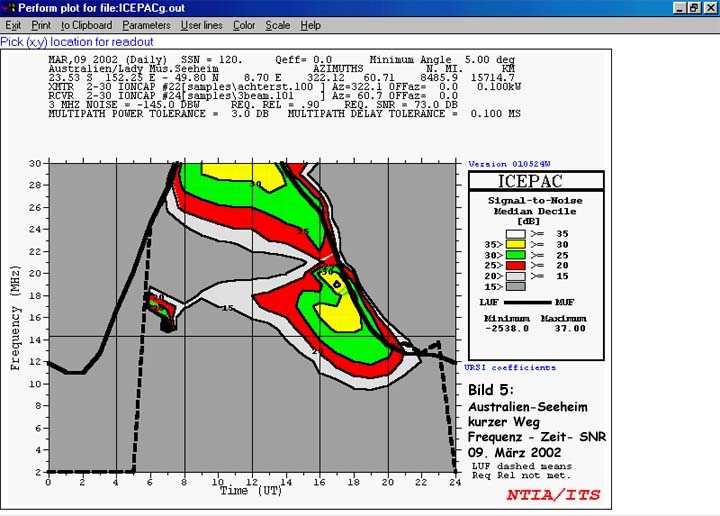The width and height of the screenshot is (720, 516).
Task: Open the User lines menu
Action: 201,24
